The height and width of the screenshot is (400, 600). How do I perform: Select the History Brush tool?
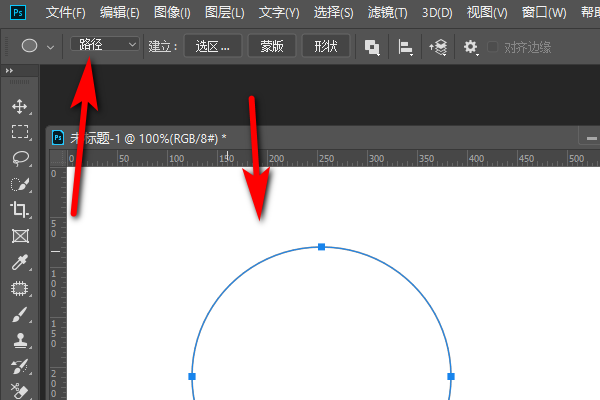tap(20, 366)
